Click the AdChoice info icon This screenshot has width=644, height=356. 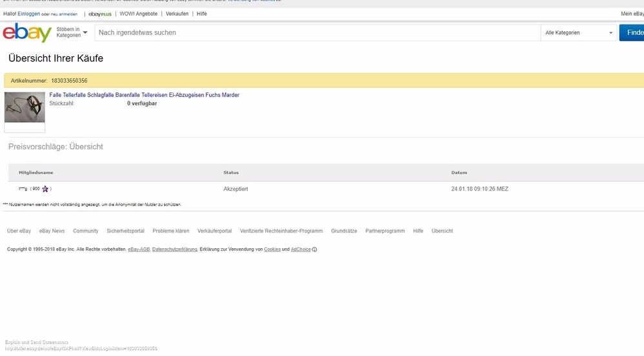tap(314, 249)
